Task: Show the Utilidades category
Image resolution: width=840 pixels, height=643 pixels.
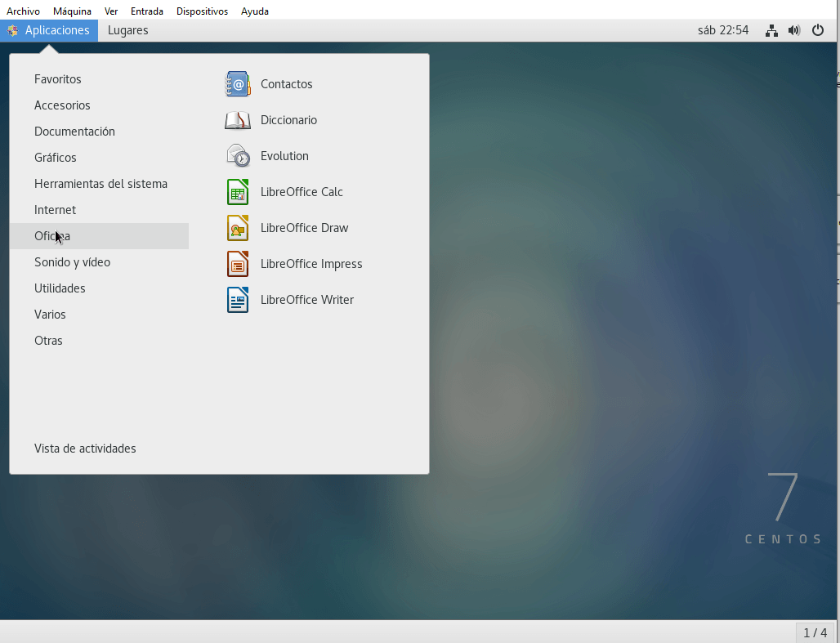Action: (x=99, y=288)
